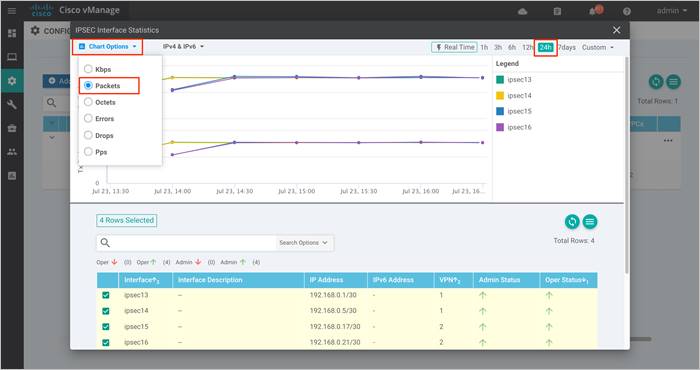Select the 24h time range
This screenshot has height=370, width=700.
click(x=545, y=47)
